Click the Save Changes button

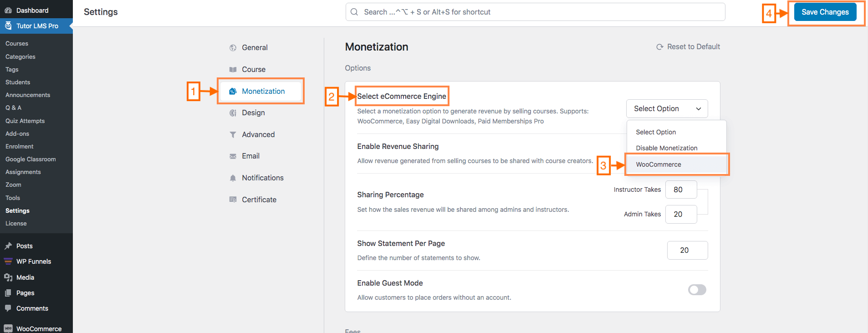[825, 12]
